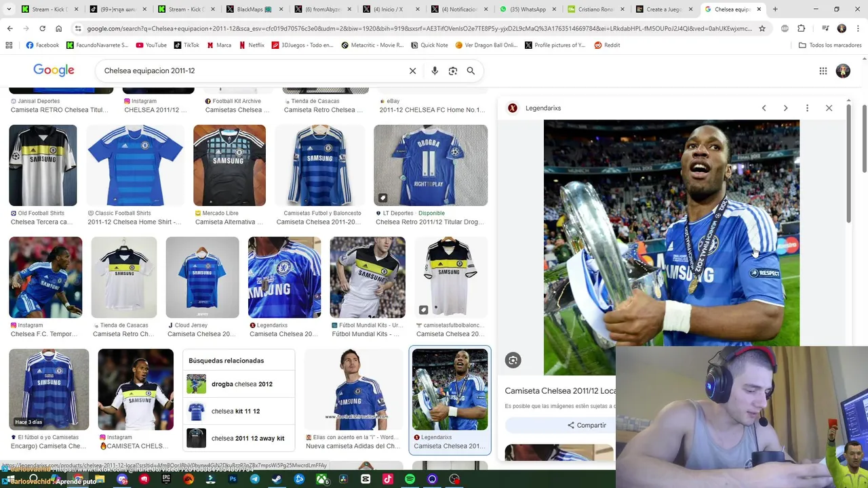The width and height of the screenshot is (868, 488).
Task: Open the Netflix bookmark
Action: [251, 45]
